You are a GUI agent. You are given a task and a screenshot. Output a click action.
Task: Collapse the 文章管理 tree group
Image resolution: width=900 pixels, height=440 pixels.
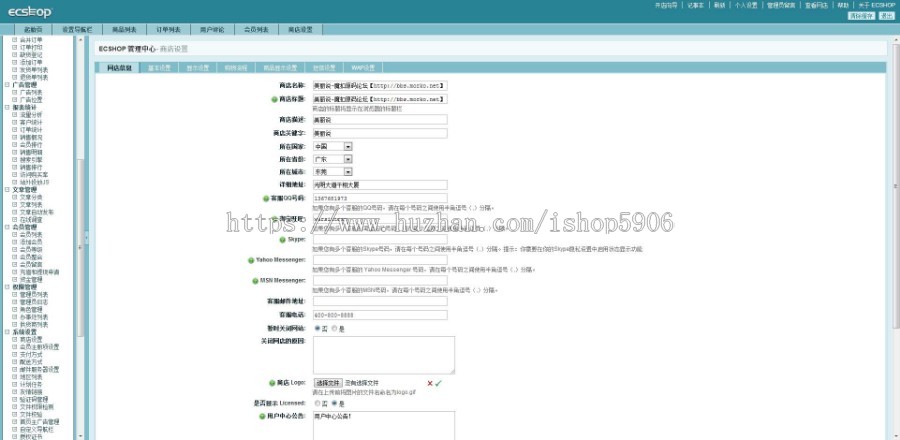pyautogui.click(x=7, y=189)
